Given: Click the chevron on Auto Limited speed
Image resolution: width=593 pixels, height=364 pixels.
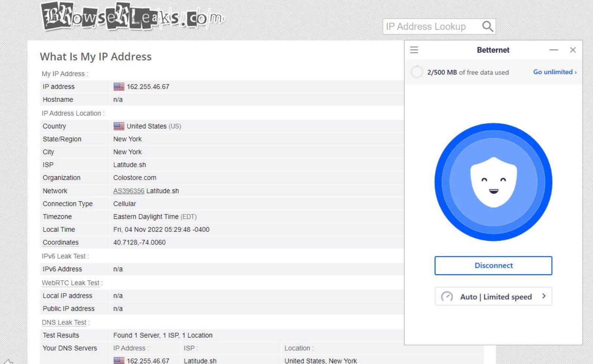Looking at the screenshot, I should click(x=544, y=296).
